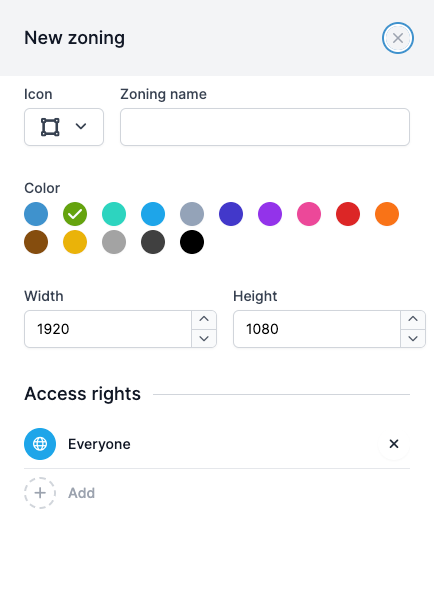Image resolution: width=447 pixels, height=601 pixels.
Task: Add a new access right entry
Action: click(59, 493)
